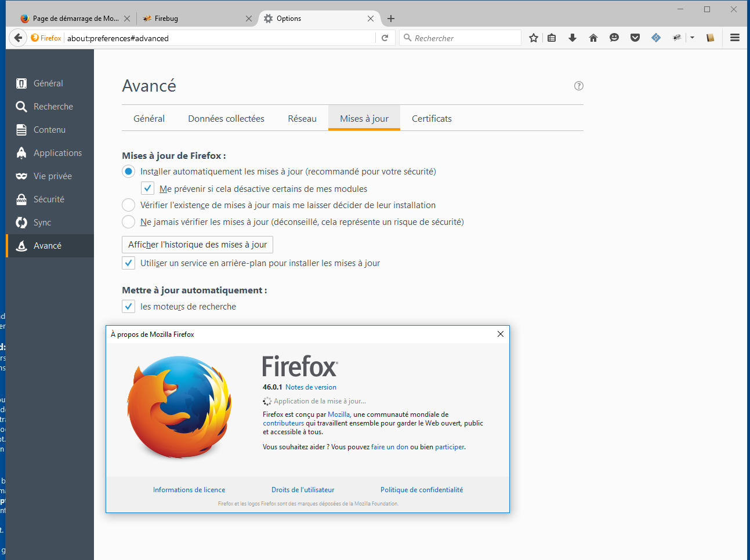Select the Options browser tab
Image resolution: width=750 pixels, height=560 pixels.
click(x=319, y=19)
